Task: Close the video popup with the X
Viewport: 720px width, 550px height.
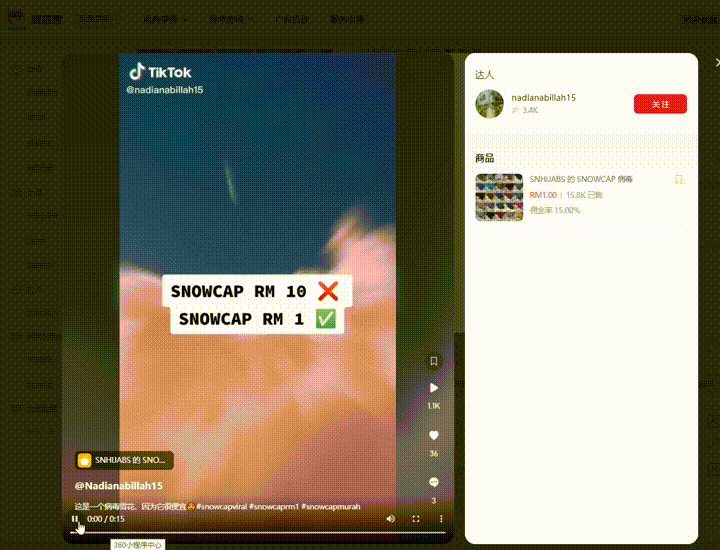Action: [716, 62]
